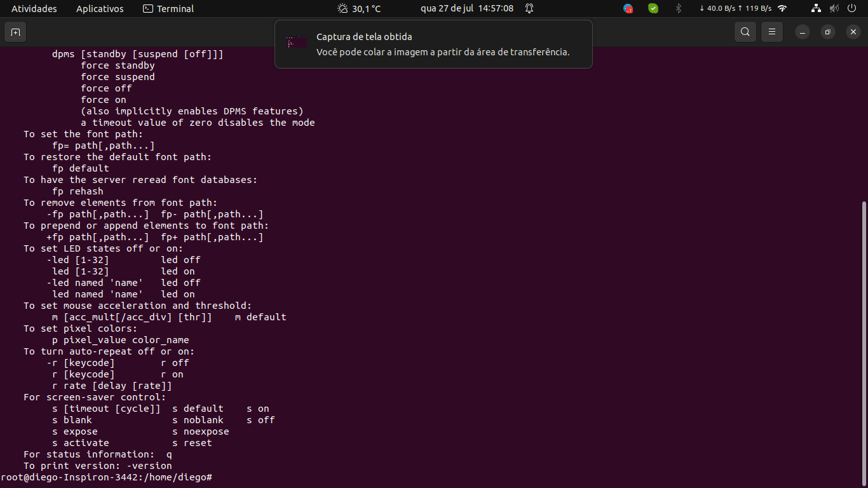The height and width of the screenshot is (488, 868).
Task: Click the green checkmark tray icon
Action: [x=653, y=8]
